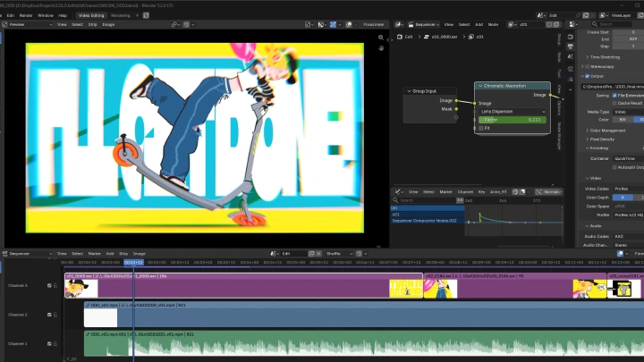The width and height of the screenshot is (644, 362).
Task: Click the graph editor type icon
Action: coord(397,191)
